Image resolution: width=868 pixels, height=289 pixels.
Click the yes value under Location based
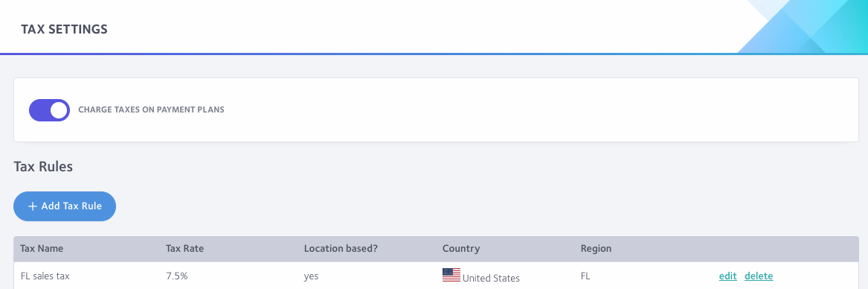click(311, 276)
